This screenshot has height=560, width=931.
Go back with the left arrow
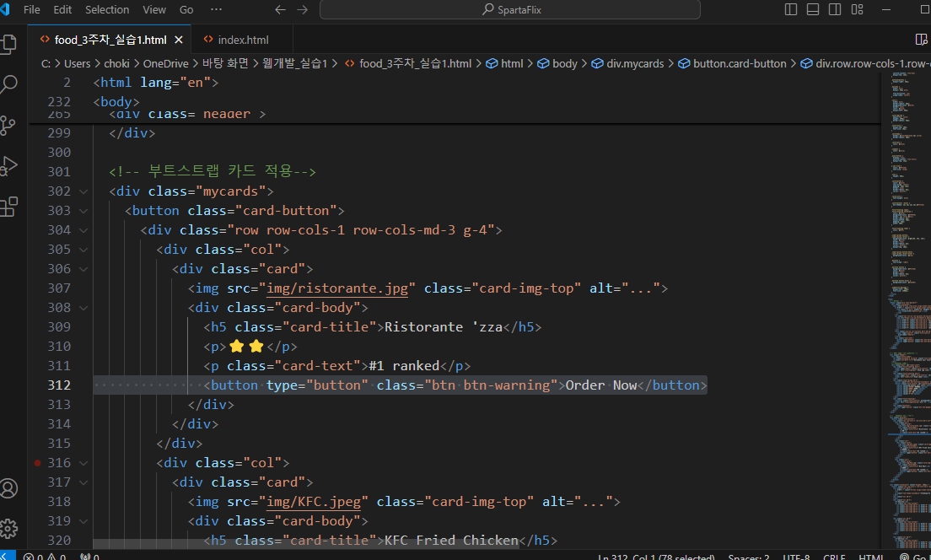pos(280,9)
